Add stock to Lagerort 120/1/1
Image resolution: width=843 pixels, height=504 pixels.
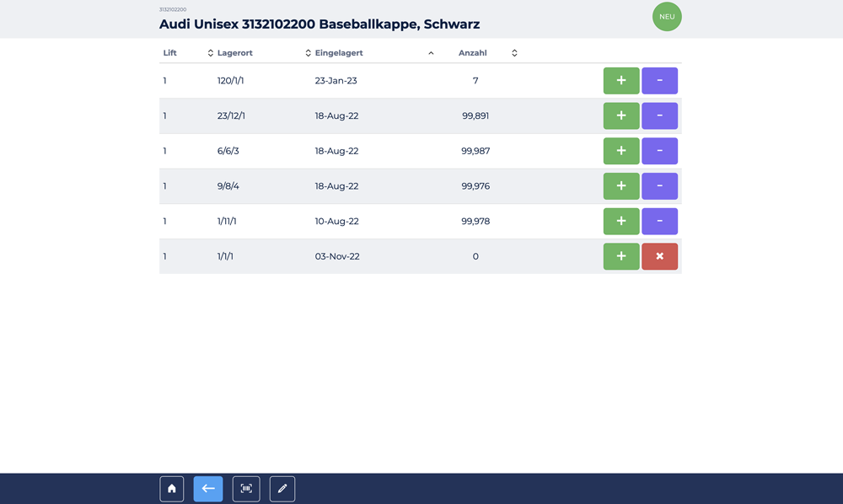[621, 81]
